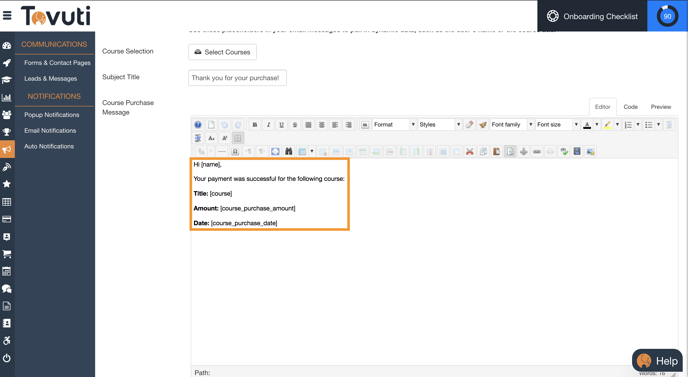Image resolution: width=688 pixels, height=377 pixels.
Task: Click the insert anchor icon
Action: (523, 151)
